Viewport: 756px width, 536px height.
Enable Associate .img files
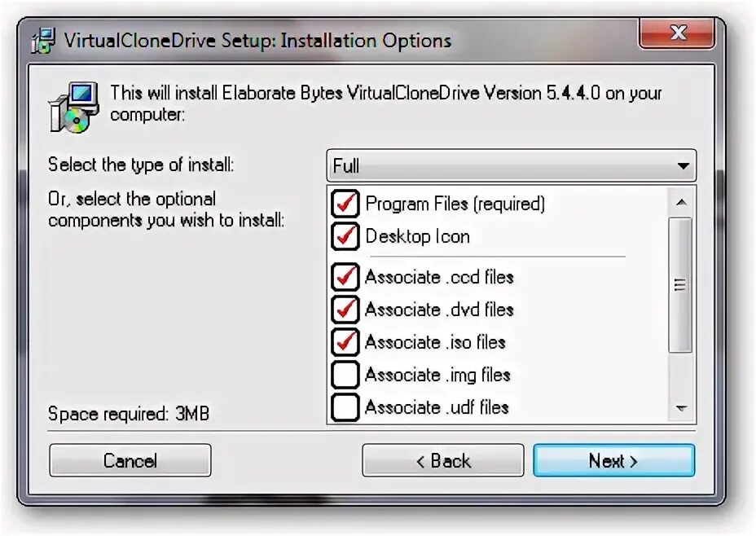tap(345, 375)
